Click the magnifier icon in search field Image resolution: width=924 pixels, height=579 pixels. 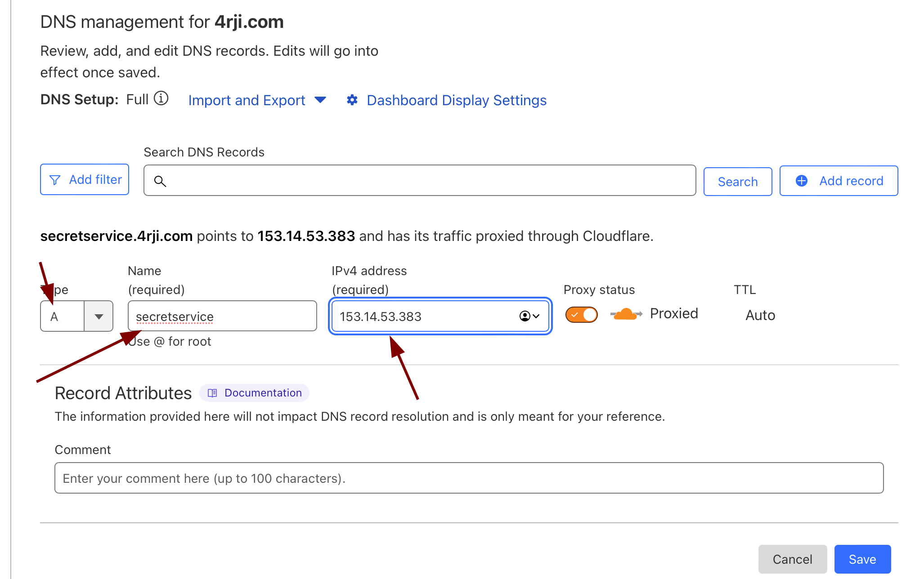coord(160,181)
